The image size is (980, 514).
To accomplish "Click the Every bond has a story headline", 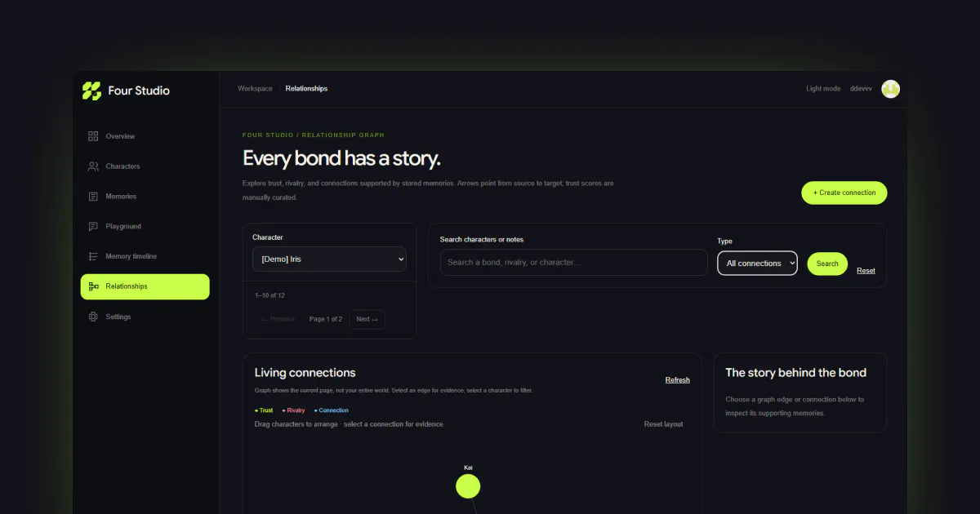I will tap(341, 158).
